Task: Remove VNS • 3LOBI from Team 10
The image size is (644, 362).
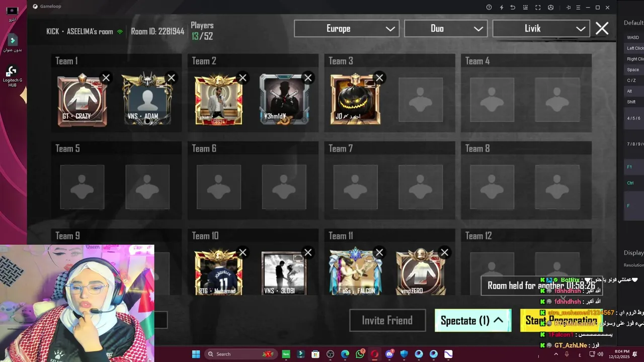Action: [308, 252]
